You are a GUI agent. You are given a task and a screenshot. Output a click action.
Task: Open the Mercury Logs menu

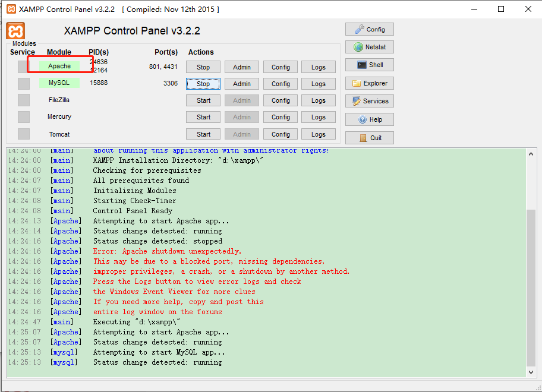tap(319, 117)
